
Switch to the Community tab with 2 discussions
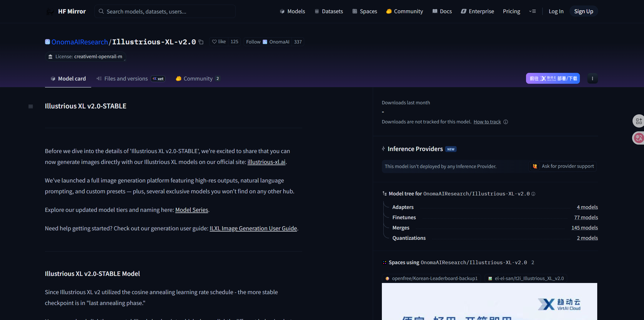click(198, 79)
